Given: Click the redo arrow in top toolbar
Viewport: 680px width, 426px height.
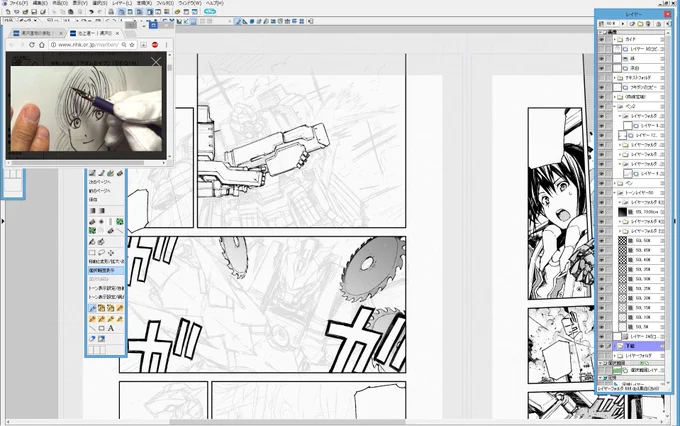Looking at the screenshot, I should tap(100, 12).
